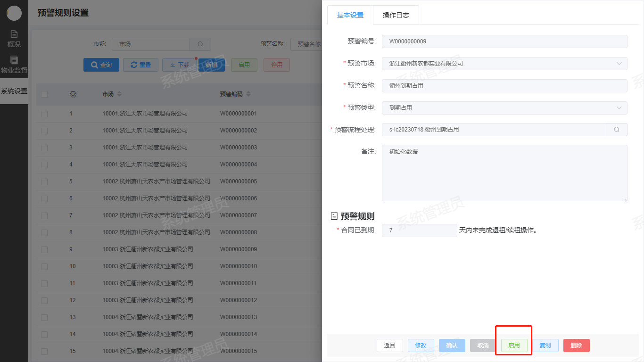Tick the checkbox for row W0000000010
This screenshot has width=644, height=362.
(x=44, y=266)
